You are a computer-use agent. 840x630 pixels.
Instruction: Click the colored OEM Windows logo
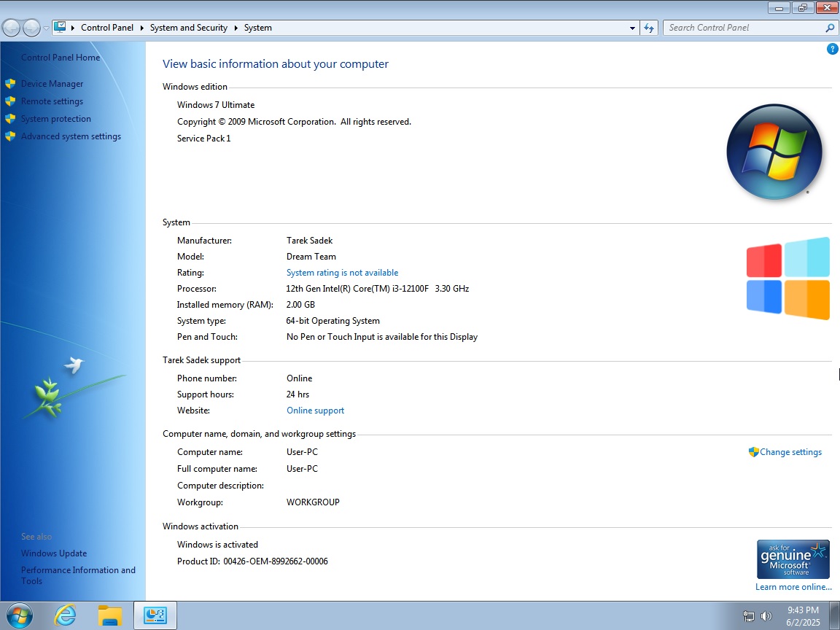pos(788,279)
